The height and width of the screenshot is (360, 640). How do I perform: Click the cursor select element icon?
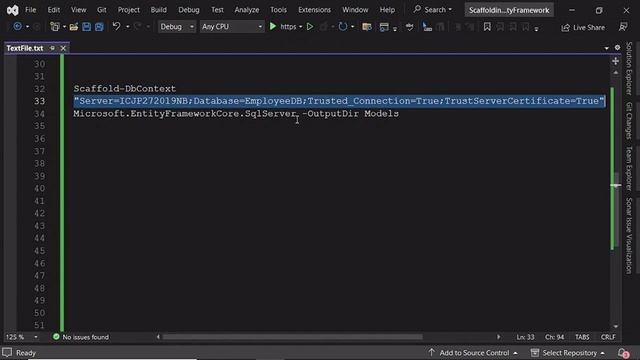(x=427, y=27)
